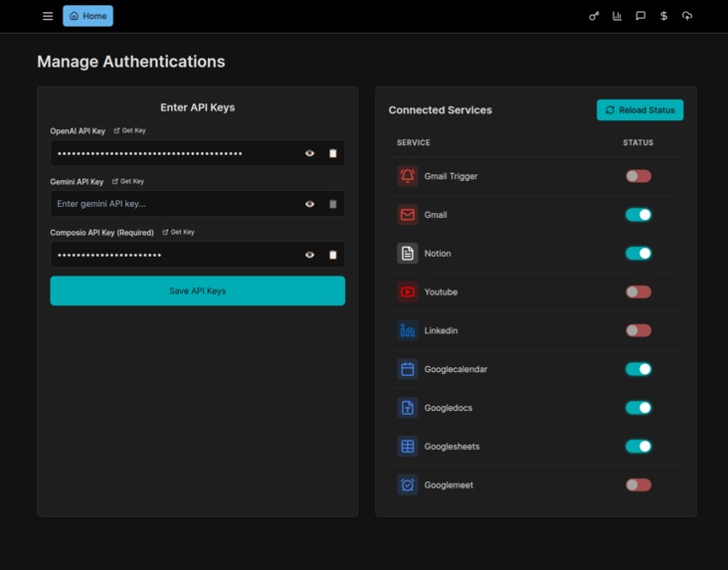The height and width of the screenshot is (570, 728).
Task: Click the STATUS column header
Action: [637, 142]
